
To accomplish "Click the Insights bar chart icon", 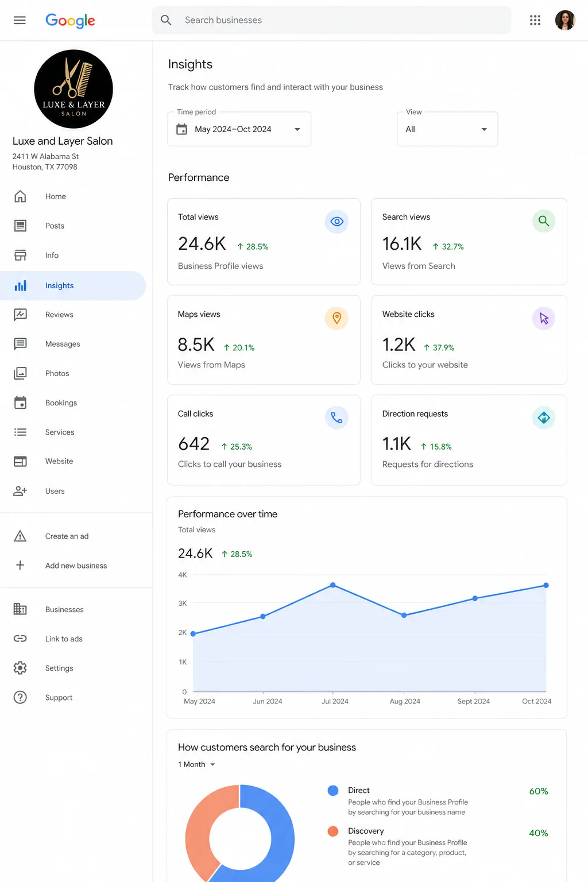I will click(20, 285).
